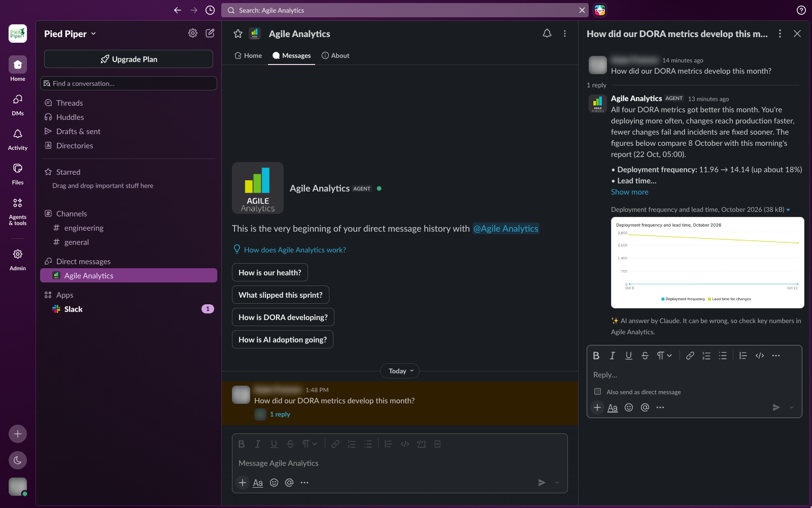Open the engineering channel
Viewport: 812px width, 508px height.
pyautogui.click(x=128, y=228)
